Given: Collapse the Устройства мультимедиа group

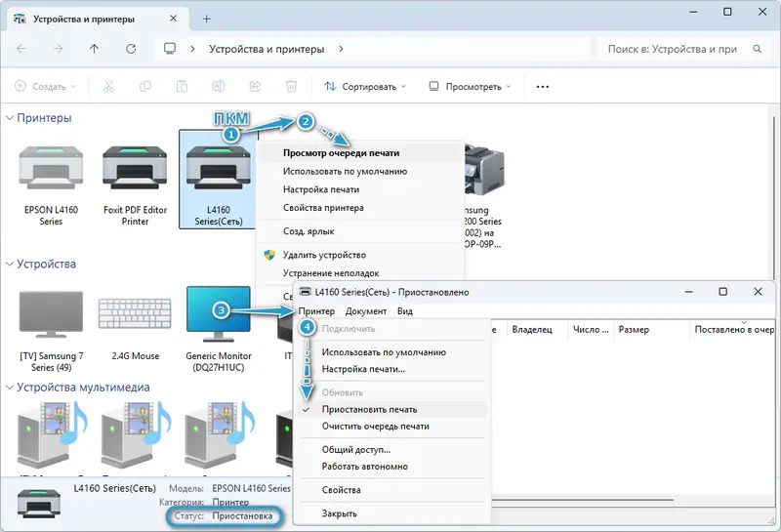Looking at the screenshot, I should [x=10, y=388].
